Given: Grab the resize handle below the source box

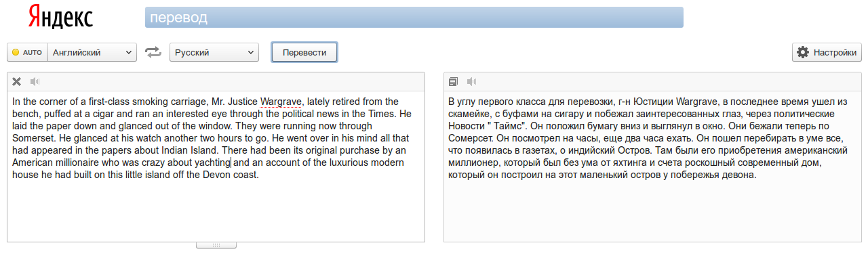Looking at the screenshot, I should click(216, 244).
